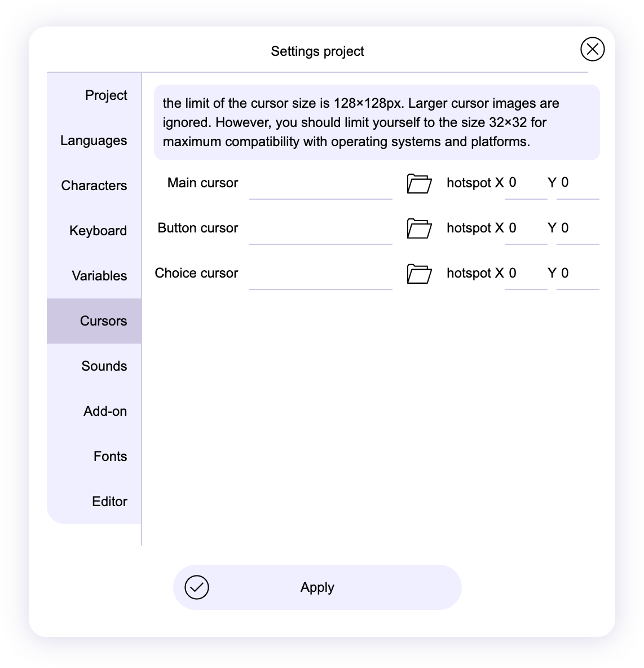Edit Main cursor hotspot X value
This screenshot has height=668, width=644.
[x=526, y=183]
